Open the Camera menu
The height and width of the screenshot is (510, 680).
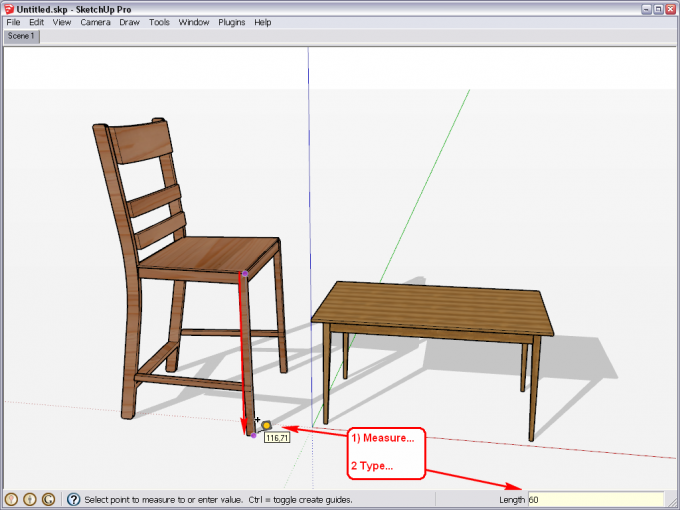pyautogui.click(x=95, y=22)
